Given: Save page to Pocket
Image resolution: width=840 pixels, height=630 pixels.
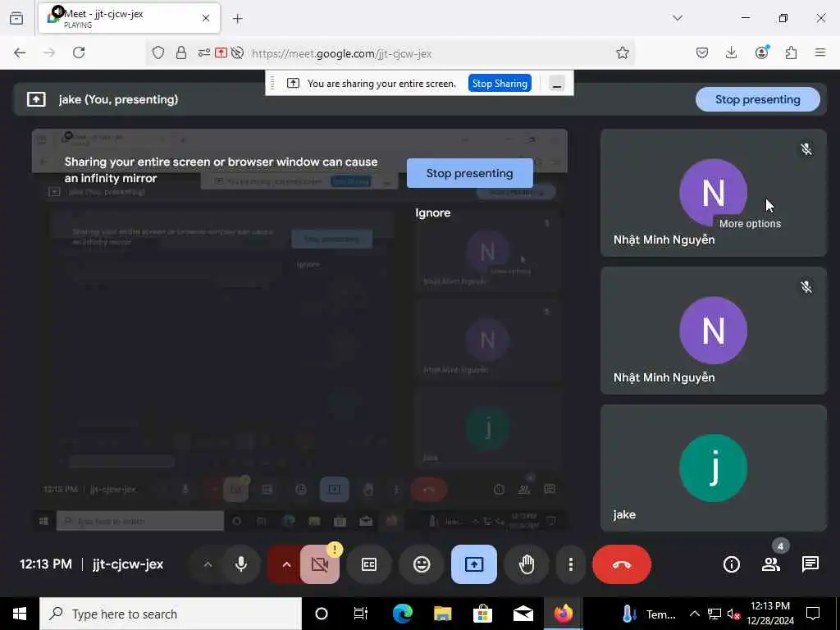Looking at the screenshot, I should 702,52.
